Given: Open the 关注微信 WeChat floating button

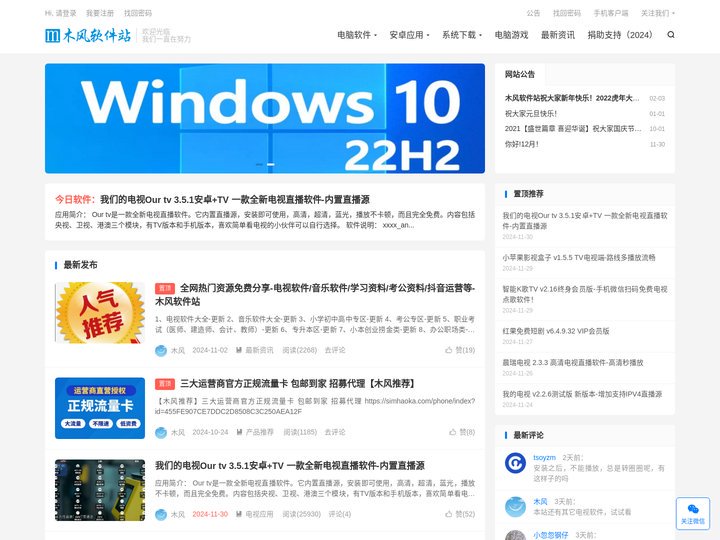Looking at the screenshot, I should click(692, 513).
